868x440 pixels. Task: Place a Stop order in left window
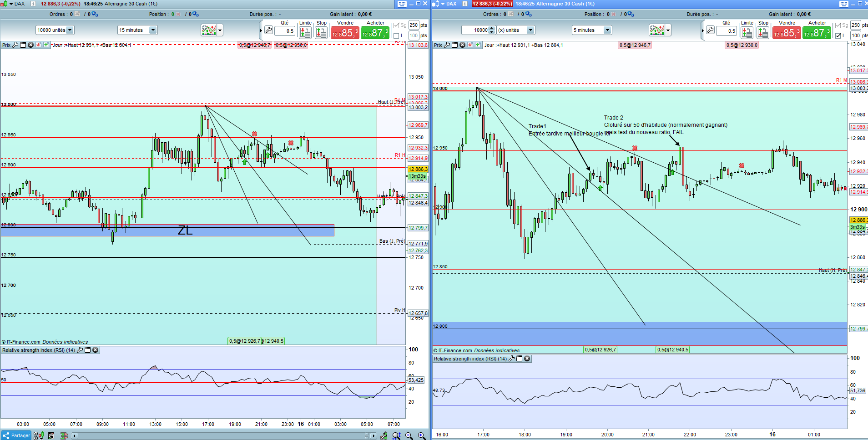[x=321, y=32]
